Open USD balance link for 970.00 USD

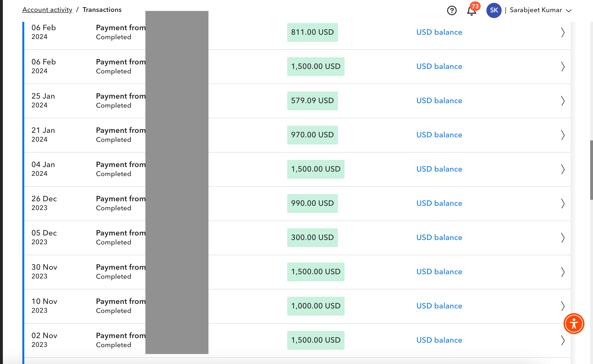point(439,135)
